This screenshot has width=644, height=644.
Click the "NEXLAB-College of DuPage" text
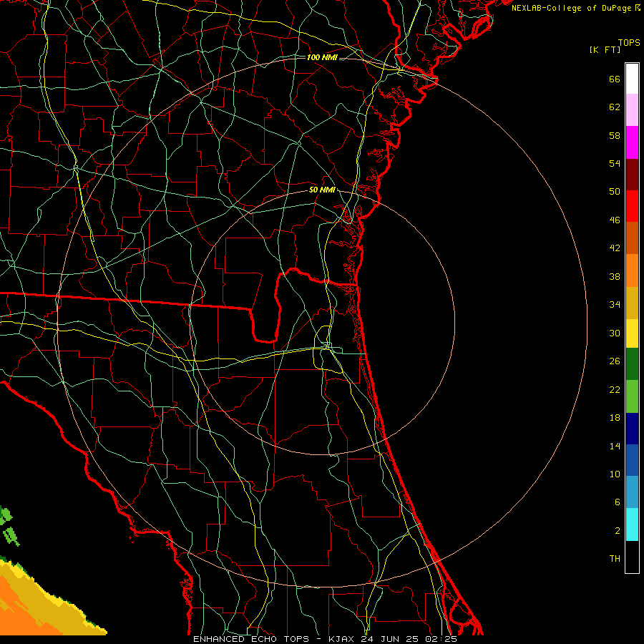click(x=572, y=8)
